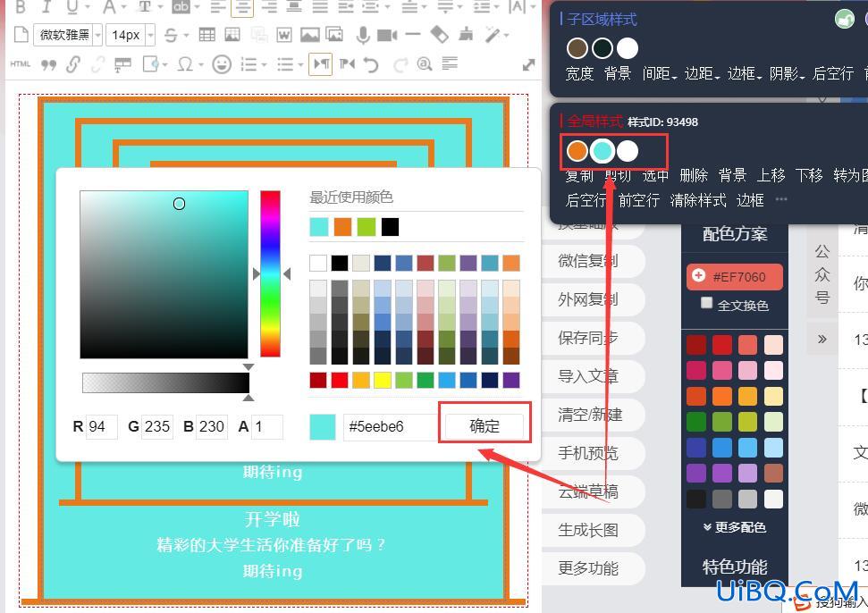The width and height of the screenshot is (868, 613).
Task: Click the vertical hue rainbow slider
Action: pyautogui.click(x=270, y=273)
